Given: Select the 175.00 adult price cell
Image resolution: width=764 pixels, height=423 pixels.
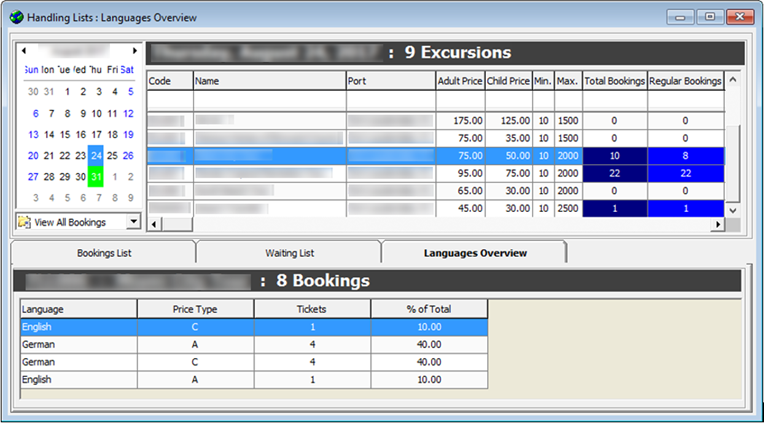Looking at the screenshot, I should 460,120.
